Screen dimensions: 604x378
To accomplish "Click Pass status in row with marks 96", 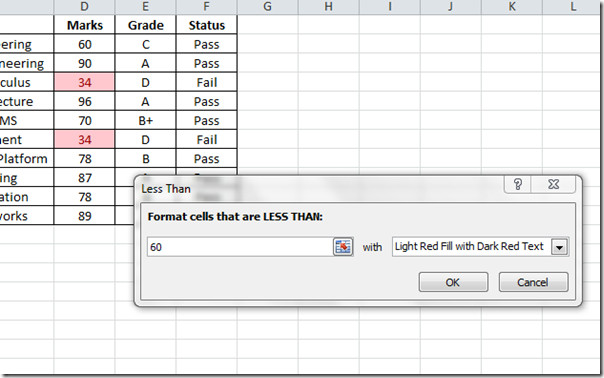I will [206, 101].
